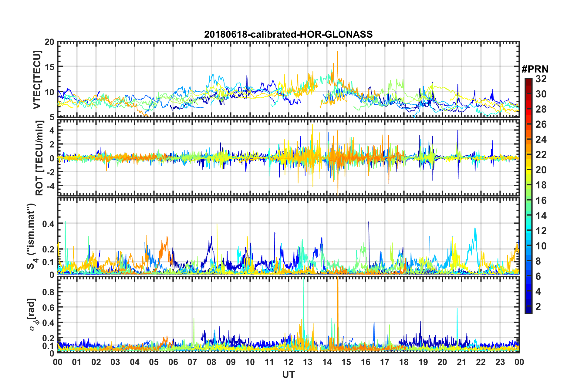Select x-axis hour tick 23

point(500,362)
